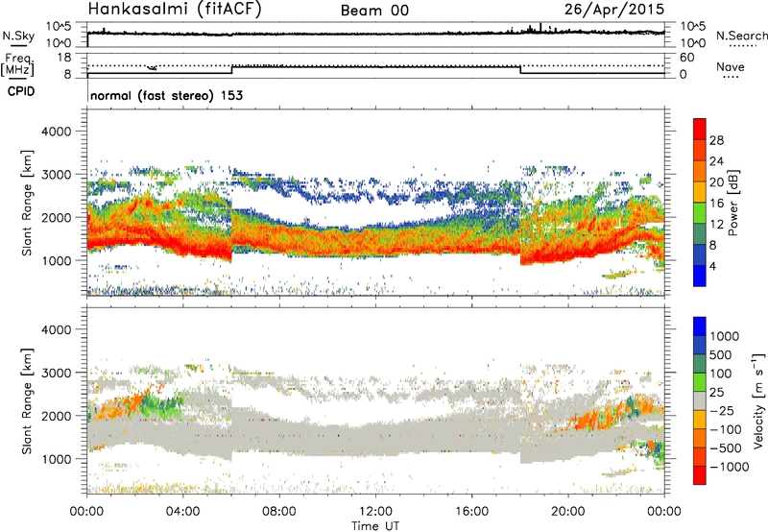Click the power panel Slant Range [km] label

click(27, 203)
